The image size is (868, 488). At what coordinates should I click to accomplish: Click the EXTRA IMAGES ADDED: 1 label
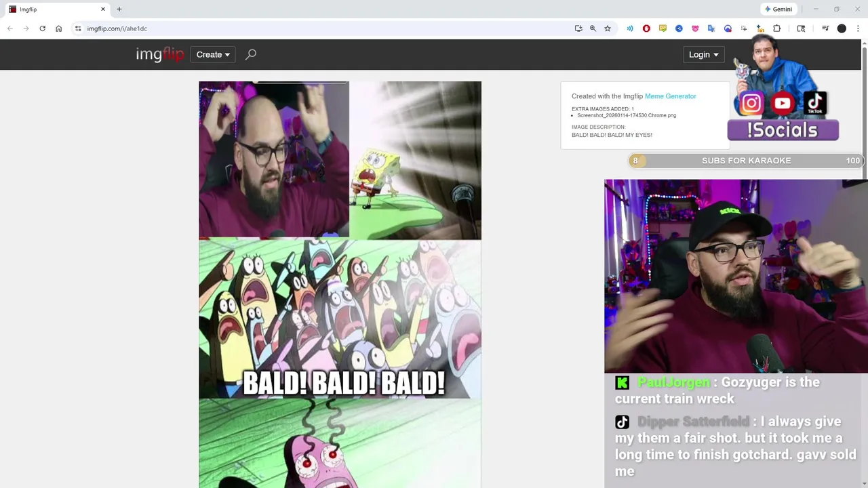coord(603,108)
